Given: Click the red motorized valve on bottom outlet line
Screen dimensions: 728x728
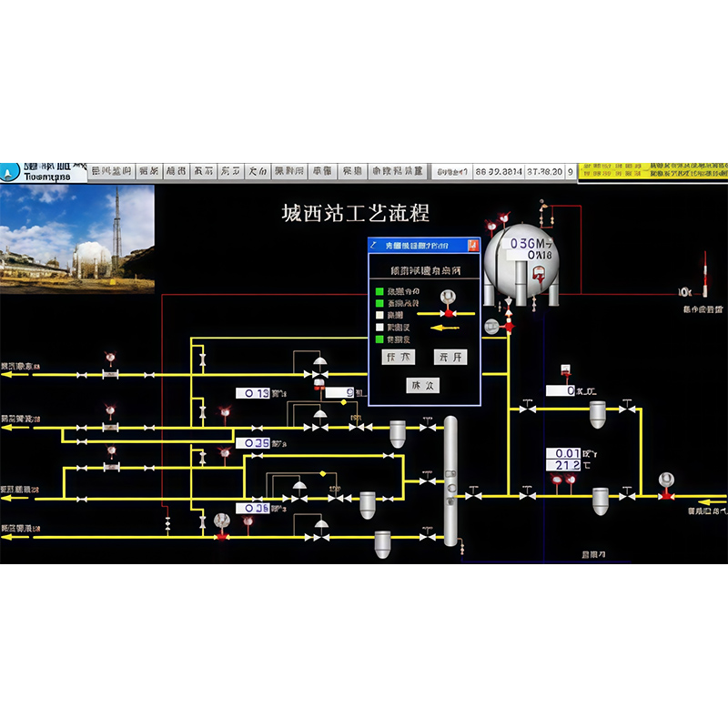Looking at the screenshot, I should click(x=222, y=537).
